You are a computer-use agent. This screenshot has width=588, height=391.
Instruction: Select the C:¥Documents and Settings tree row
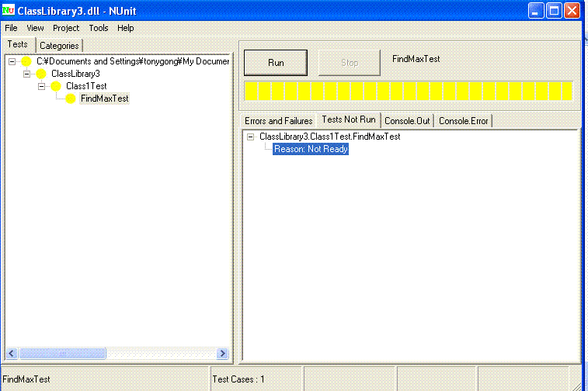point(133,61)
